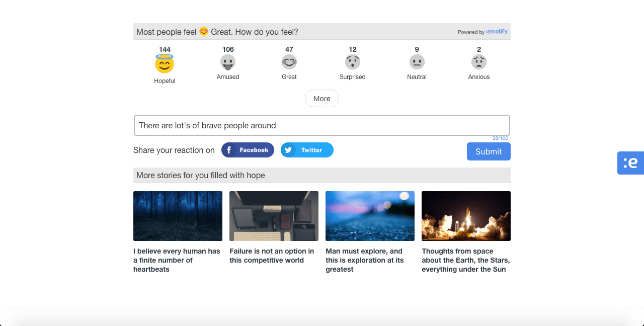Click the Twitter bird icon

click(288, 150)
